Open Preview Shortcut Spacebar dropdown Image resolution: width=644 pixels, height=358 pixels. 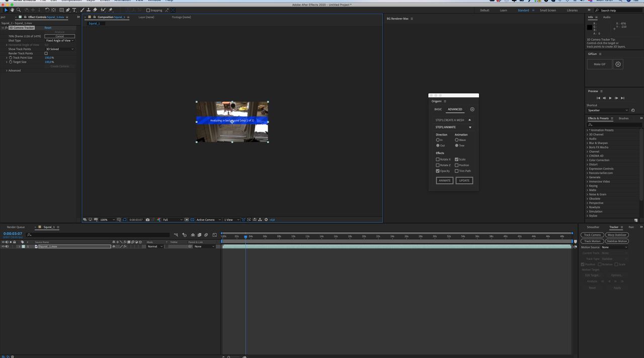point(608,110)
